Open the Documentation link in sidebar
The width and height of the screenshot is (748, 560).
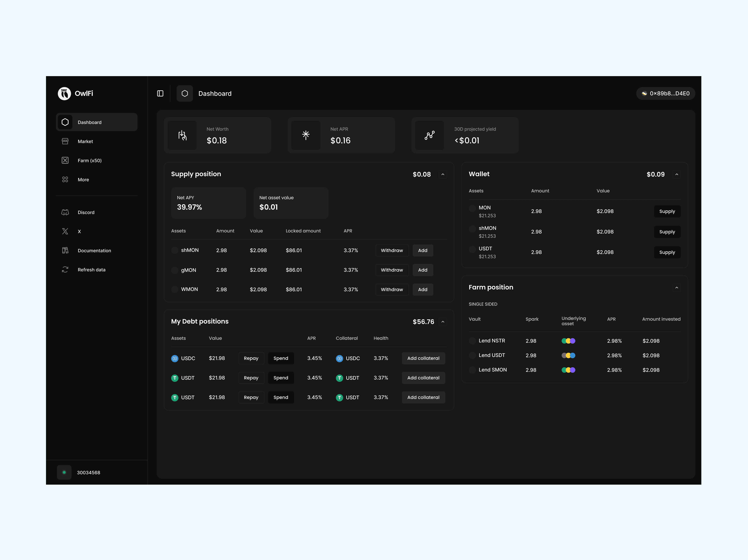click(x=94, y=250)
